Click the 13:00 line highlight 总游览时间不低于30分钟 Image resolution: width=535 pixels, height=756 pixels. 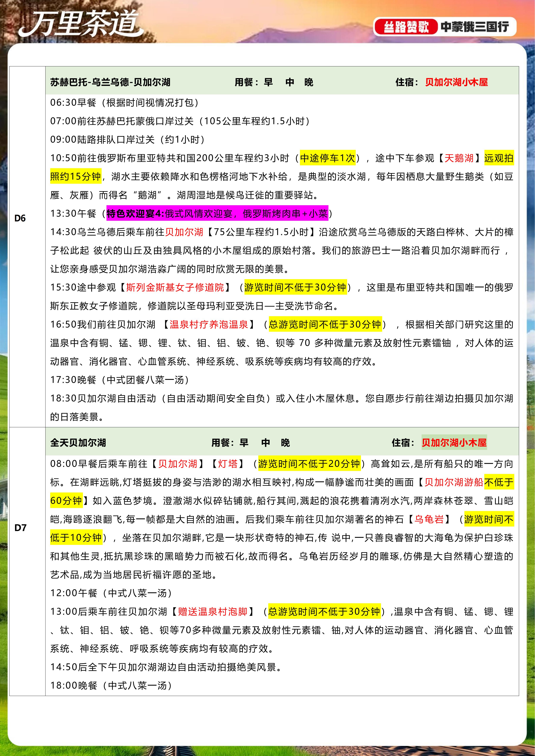pyautogui.click(x=325, y=612)
